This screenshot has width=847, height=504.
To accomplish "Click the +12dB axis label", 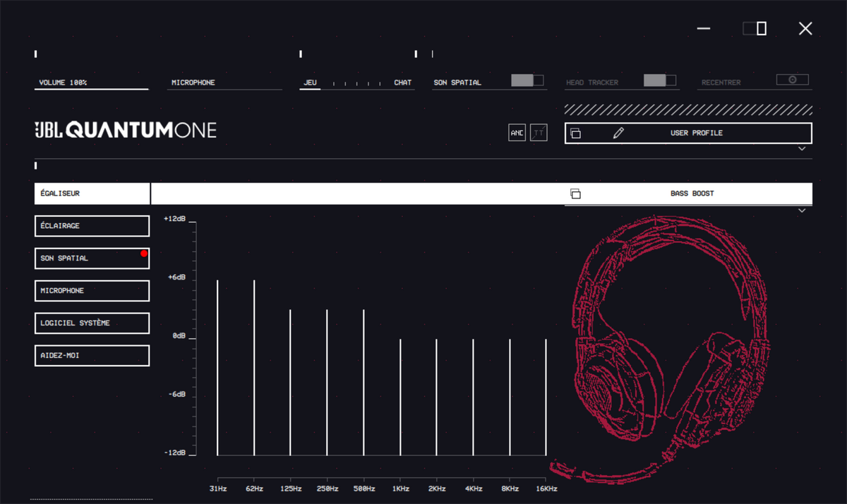I will pos(174,219).
